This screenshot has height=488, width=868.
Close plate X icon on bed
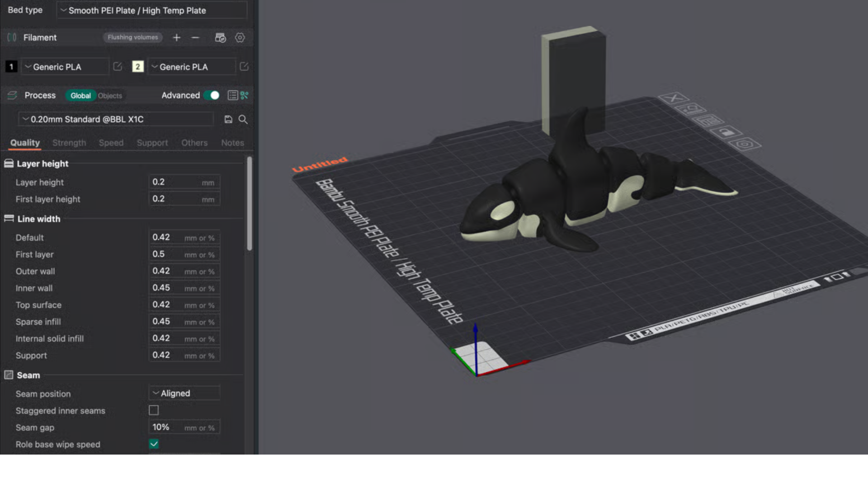[674, 98]
